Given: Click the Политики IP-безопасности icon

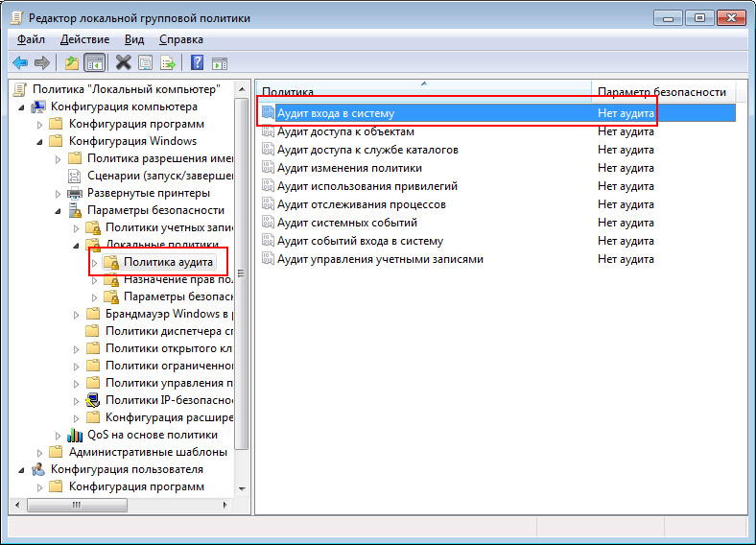Looking at the screenshot, I should click(93, 400).
